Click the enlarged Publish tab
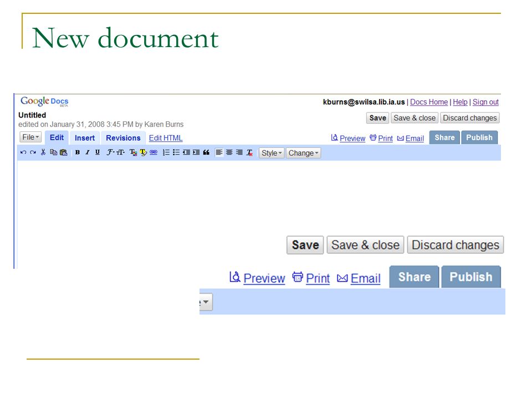This screenshot has width=532, height=399. coord(471,277)
